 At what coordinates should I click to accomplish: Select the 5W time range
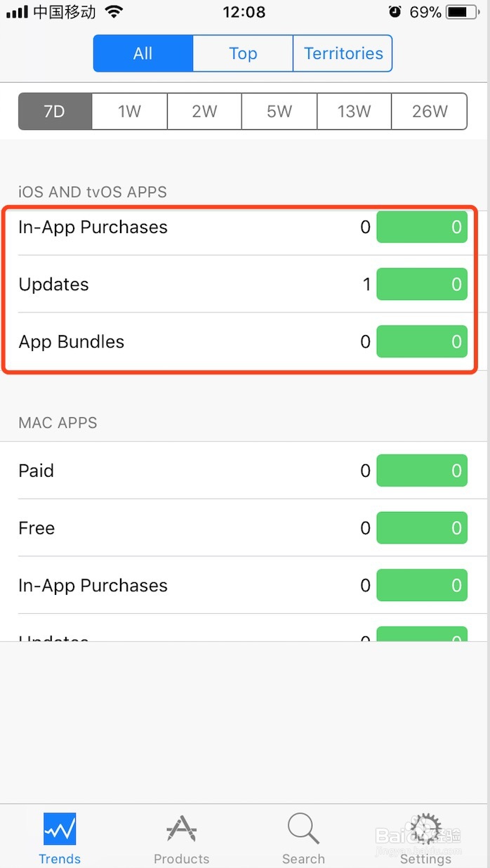279,111
